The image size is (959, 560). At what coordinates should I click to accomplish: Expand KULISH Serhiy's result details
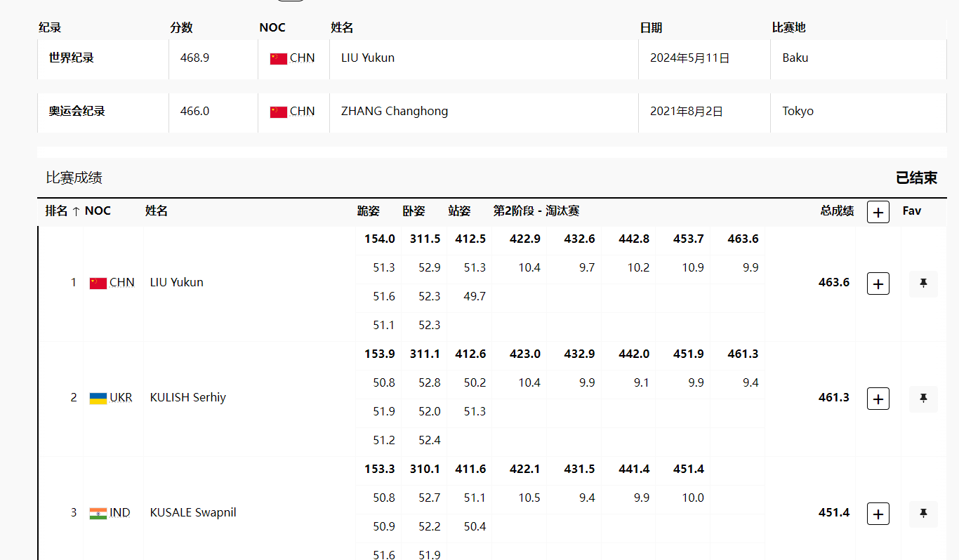pos(878,399)
